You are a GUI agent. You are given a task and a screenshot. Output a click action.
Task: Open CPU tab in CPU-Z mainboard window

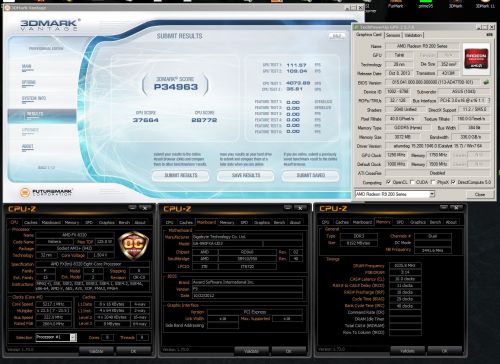(x=170, y=222)
